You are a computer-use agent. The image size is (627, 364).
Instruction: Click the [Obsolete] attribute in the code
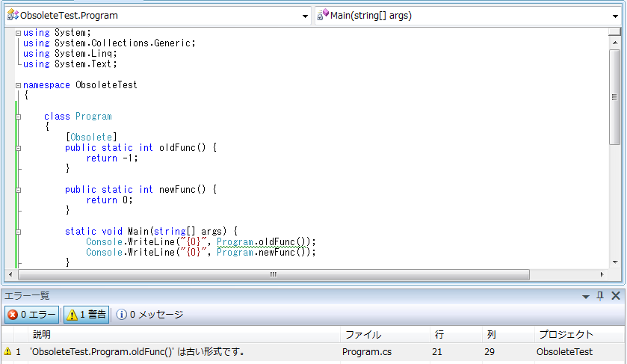(x=91, y=138)
